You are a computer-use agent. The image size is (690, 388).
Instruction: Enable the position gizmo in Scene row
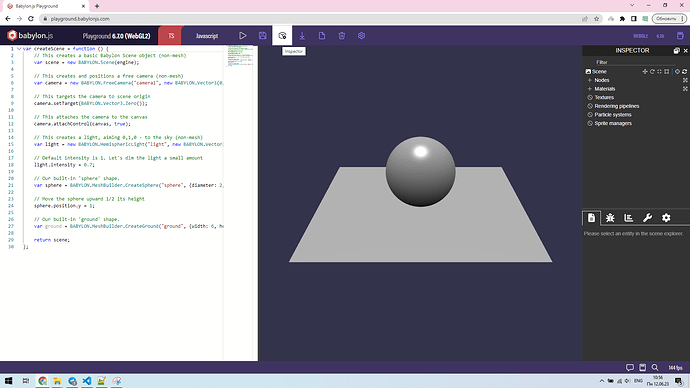click(645, 71)
